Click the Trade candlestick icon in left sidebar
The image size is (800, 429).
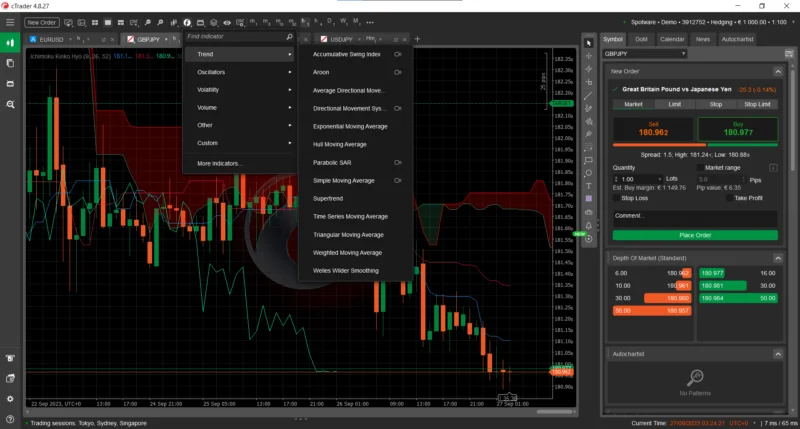point(10,43)
